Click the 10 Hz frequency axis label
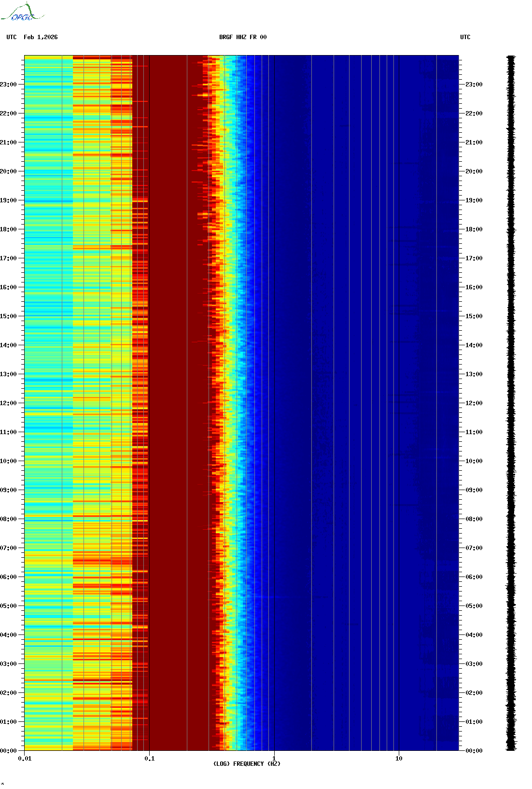 (399, 759)
